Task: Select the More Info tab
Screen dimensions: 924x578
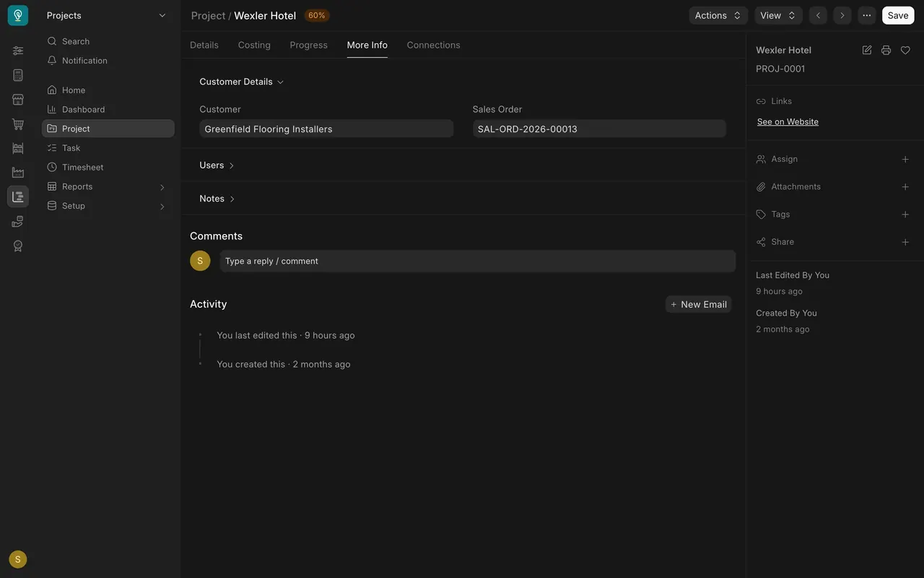Action: pos(367,45)
